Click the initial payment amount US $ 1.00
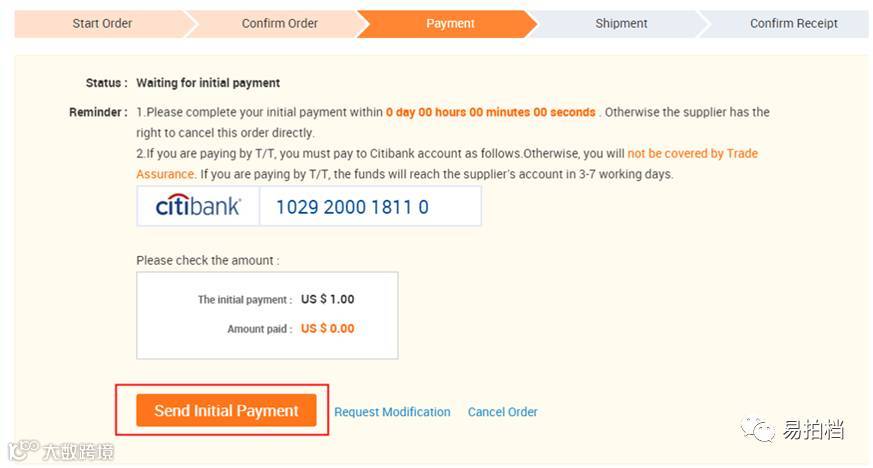 pos(327,299)
